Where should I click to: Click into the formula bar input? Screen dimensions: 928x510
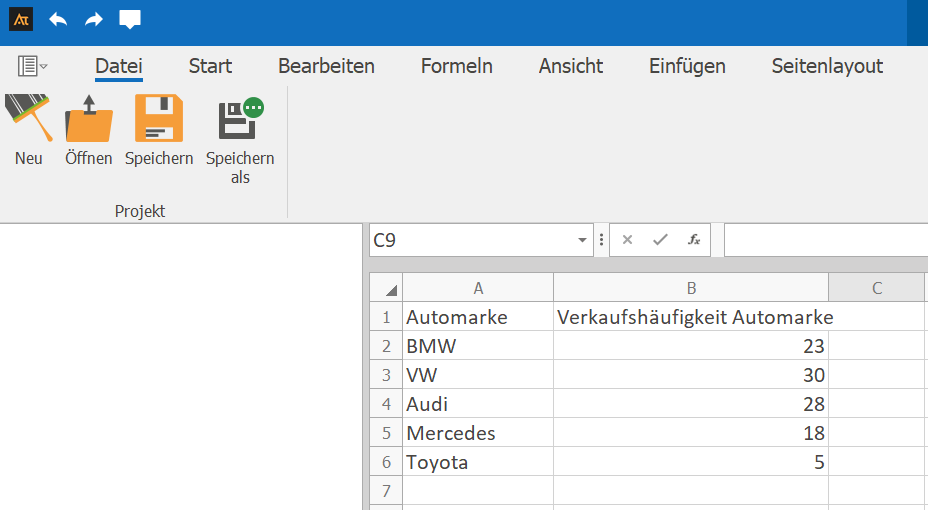825,240
